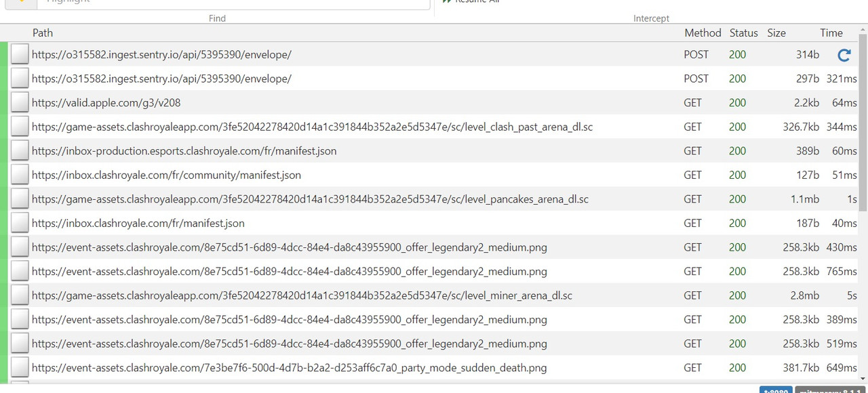Select the level_clash_past_arena_dl.sc path text
Screen dimensions: 868x393
(x=312, y=127)
